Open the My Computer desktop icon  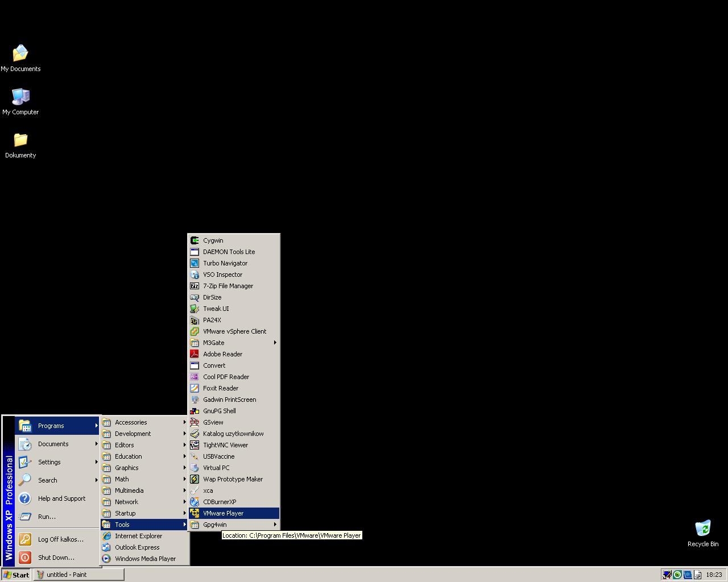click(20, 97)
